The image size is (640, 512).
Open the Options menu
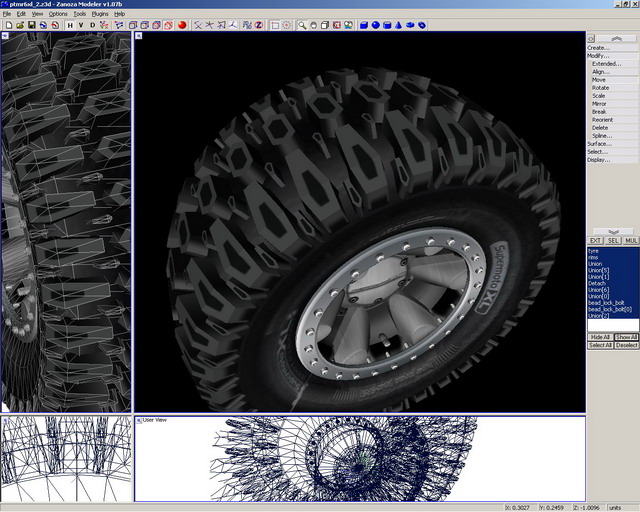coord(58,14)
